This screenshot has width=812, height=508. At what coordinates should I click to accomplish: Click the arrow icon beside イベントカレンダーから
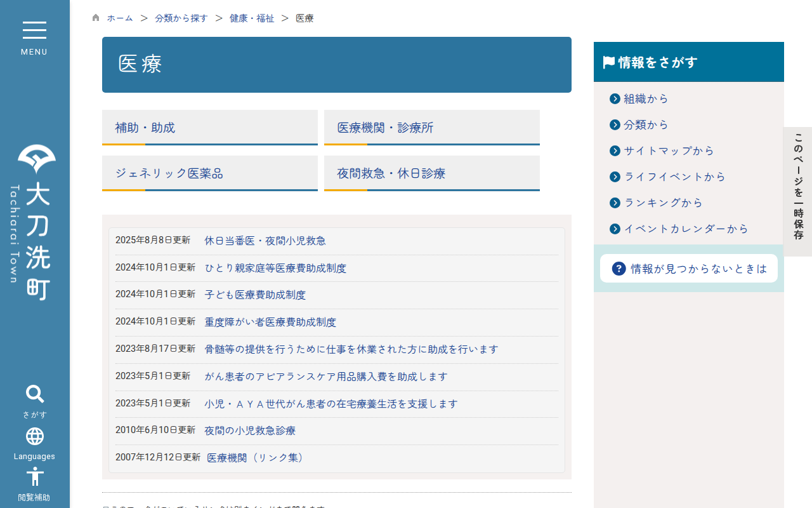point(615,229)
